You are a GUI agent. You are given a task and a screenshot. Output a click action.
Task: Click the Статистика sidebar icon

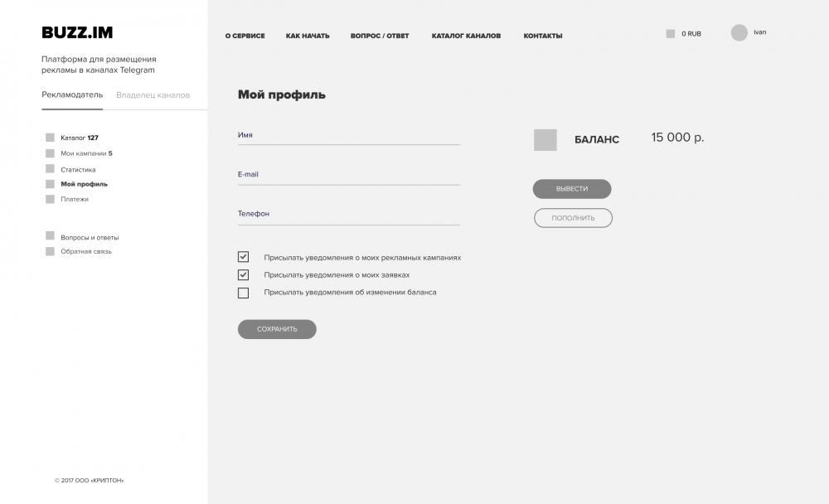[x=50, y=169]
